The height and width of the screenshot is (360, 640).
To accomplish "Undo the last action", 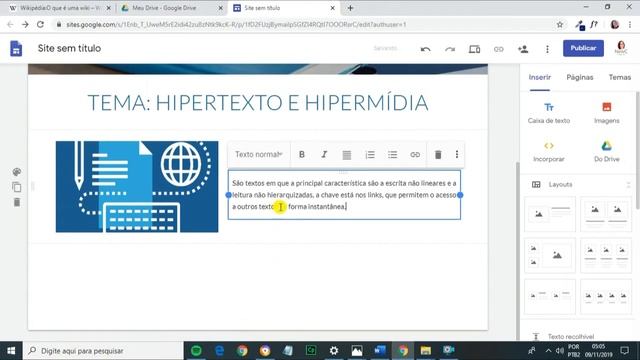I will point(425,49).
